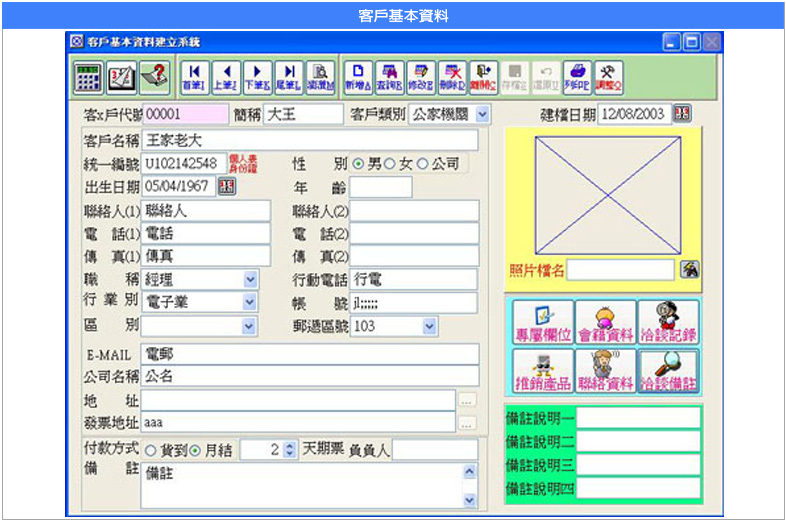Open the 會籍資料 panel button
The width and height of the screenshot is (786, 524).
pyautogui.click(x=606, y=323)
